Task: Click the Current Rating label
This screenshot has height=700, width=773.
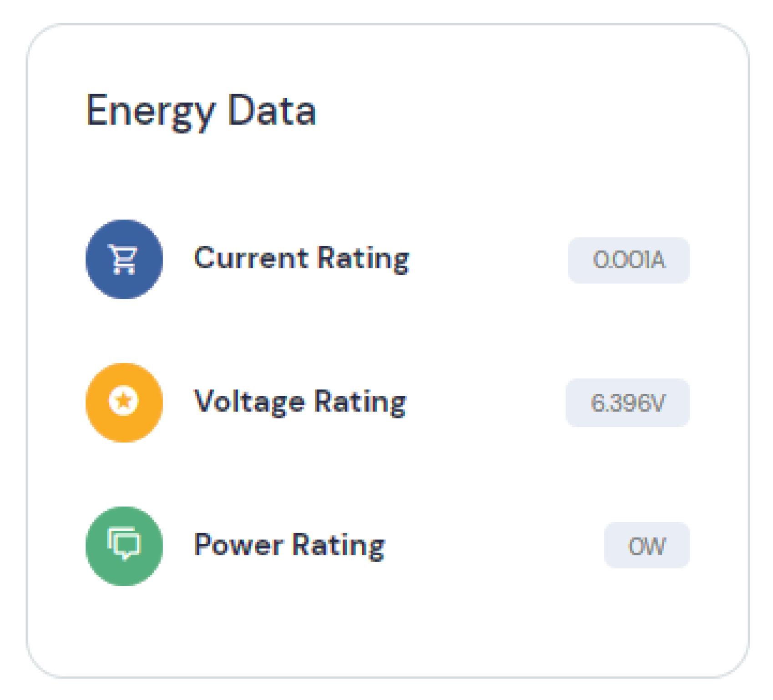Action: coord(302,258)
